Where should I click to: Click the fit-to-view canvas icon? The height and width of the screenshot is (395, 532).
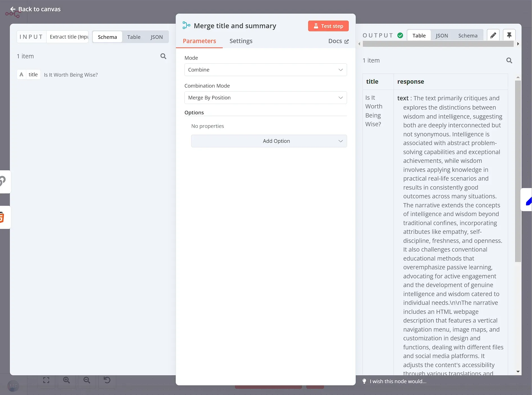(x=46, y=380)
